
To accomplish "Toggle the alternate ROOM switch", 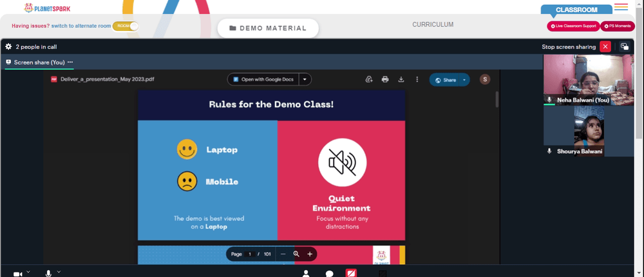I will point(126,26).
